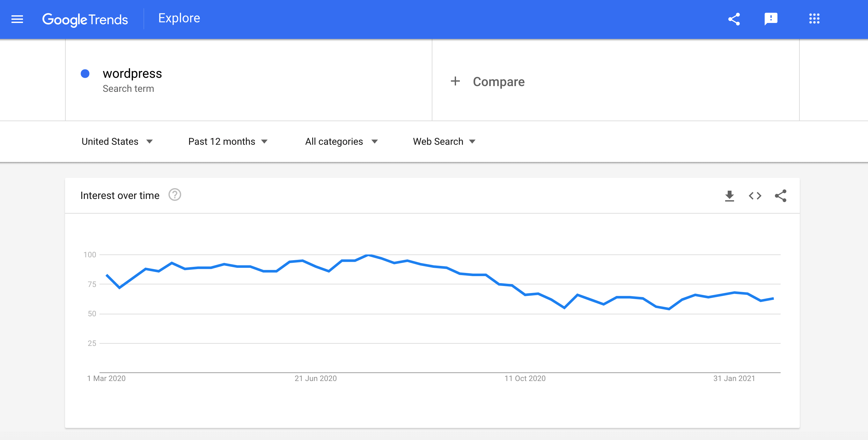Expand the United States region dropdown
The height and width of the screenshot is (440, 868).
(x=151, y=142)
